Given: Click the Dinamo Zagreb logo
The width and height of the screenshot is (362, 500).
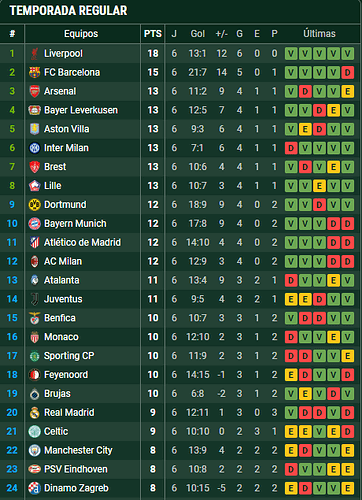Looking at the screenshot, I should tap(34, 488).
